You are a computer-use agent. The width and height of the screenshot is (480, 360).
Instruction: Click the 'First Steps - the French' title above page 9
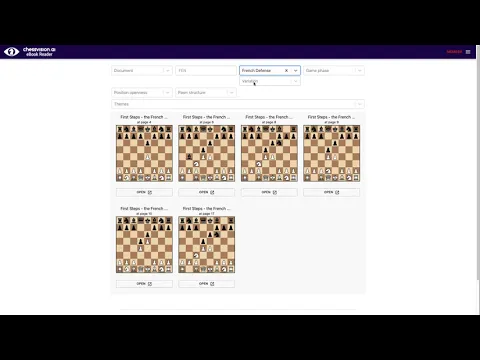[x=331, y=117]
